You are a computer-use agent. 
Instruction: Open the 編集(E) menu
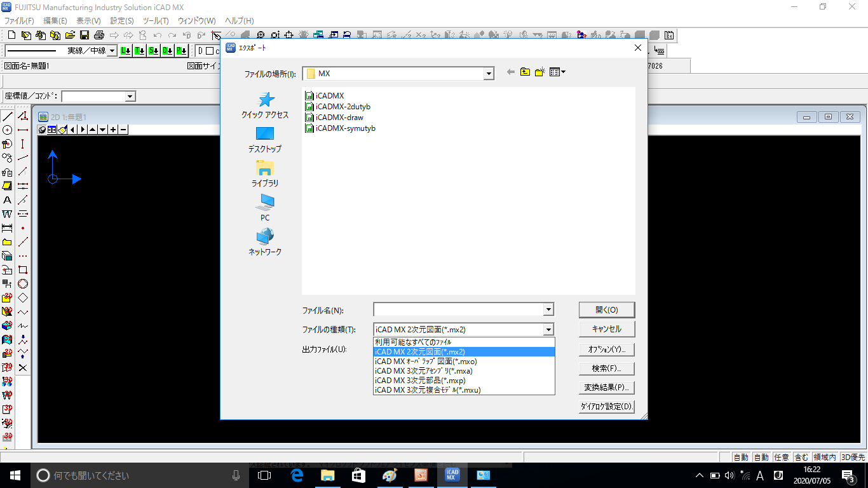[x=55, y=21]
